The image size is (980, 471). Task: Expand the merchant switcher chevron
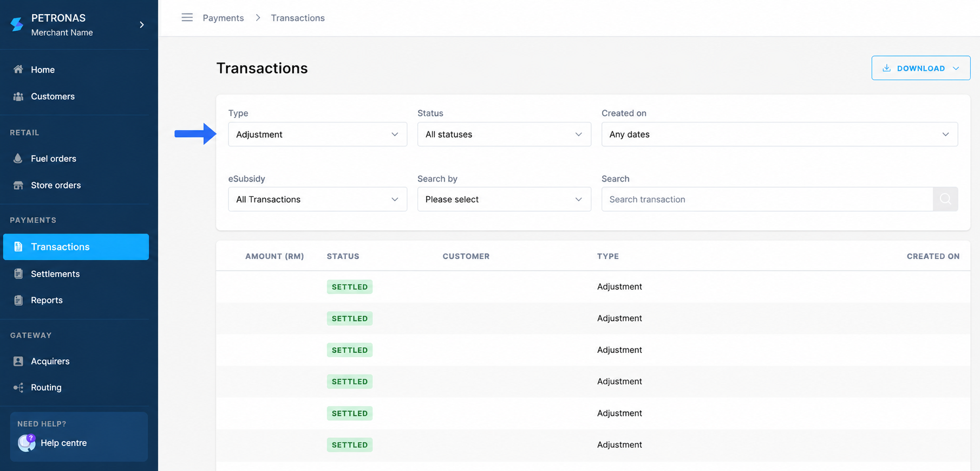(142, 25)
